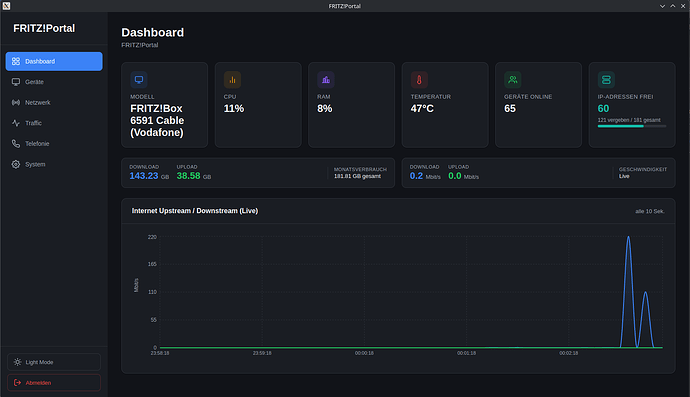The height and width of the screenshot is (397, 690).
Task: Click the Geräte monitor icon
Action: coord(16,82)
